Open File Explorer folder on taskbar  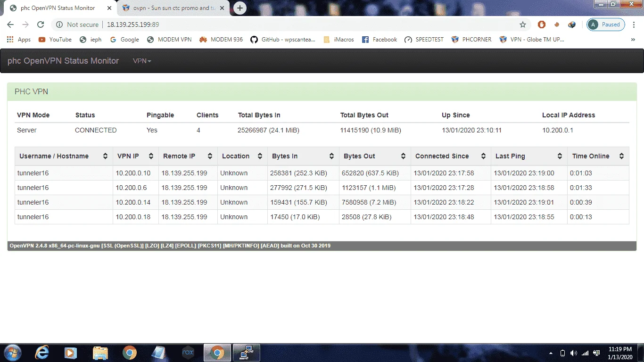click(100, 353)
